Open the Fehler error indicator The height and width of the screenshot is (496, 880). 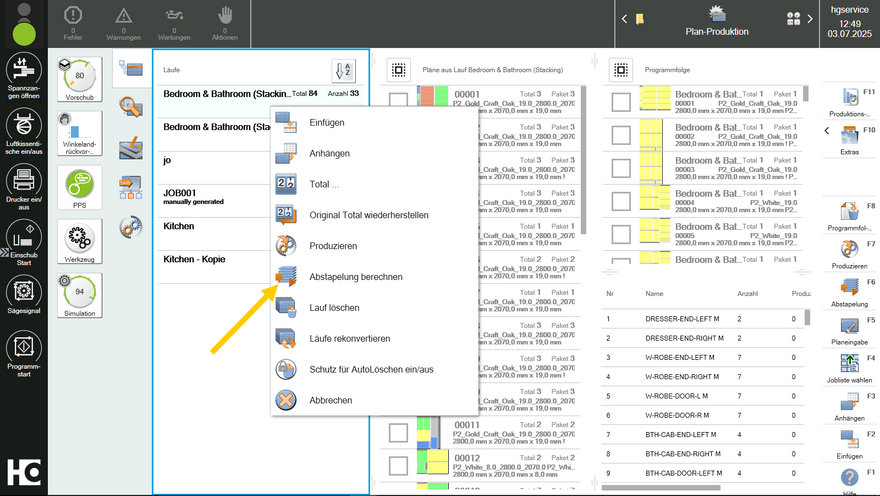[73, 23]
